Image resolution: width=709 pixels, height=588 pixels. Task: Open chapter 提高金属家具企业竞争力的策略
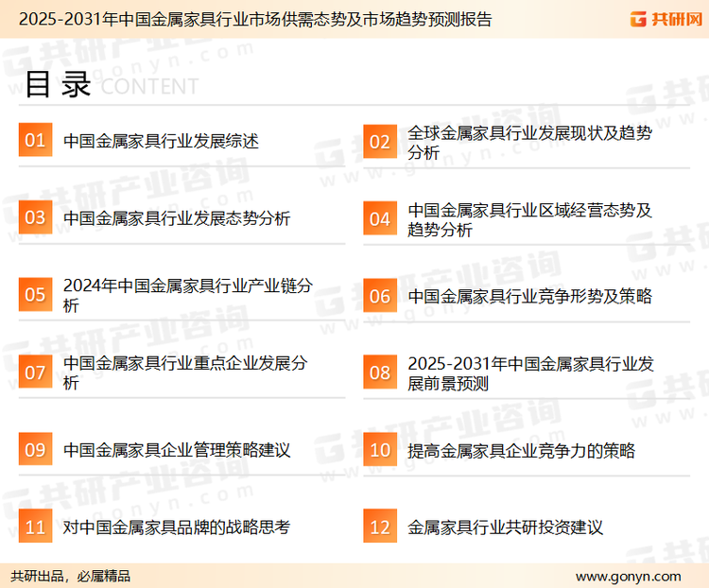[x=521, y=451]
